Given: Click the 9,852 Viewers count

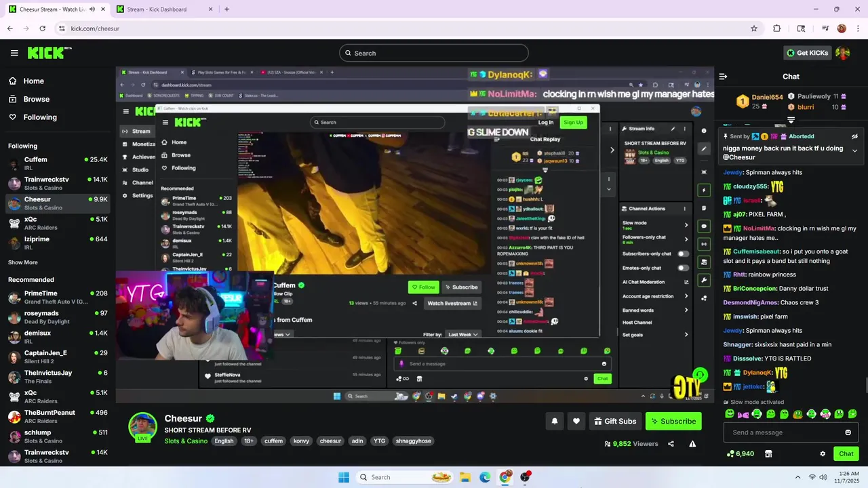Looking at the screenshot, I should (631, 444).
